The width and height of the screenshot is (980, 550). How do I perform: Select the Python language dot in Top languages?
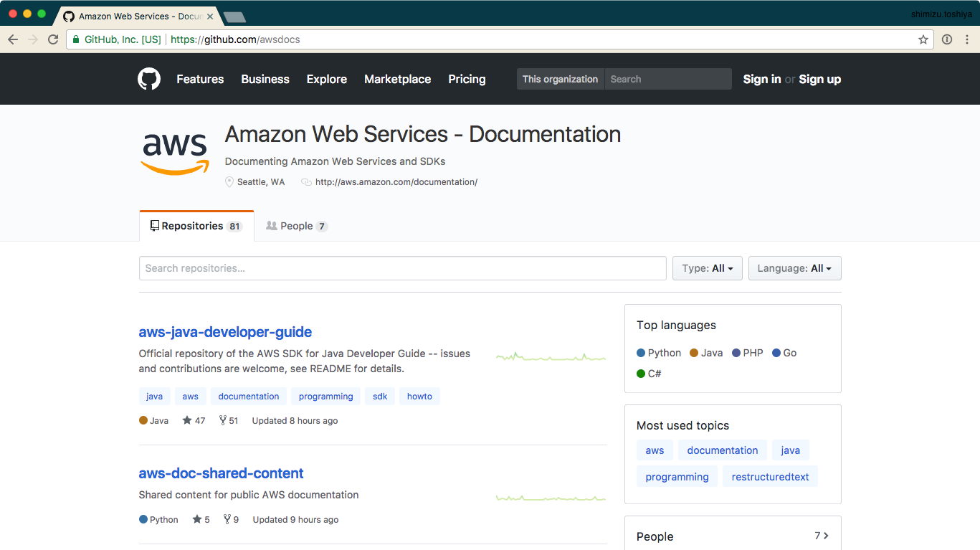[x=640, y=353]
